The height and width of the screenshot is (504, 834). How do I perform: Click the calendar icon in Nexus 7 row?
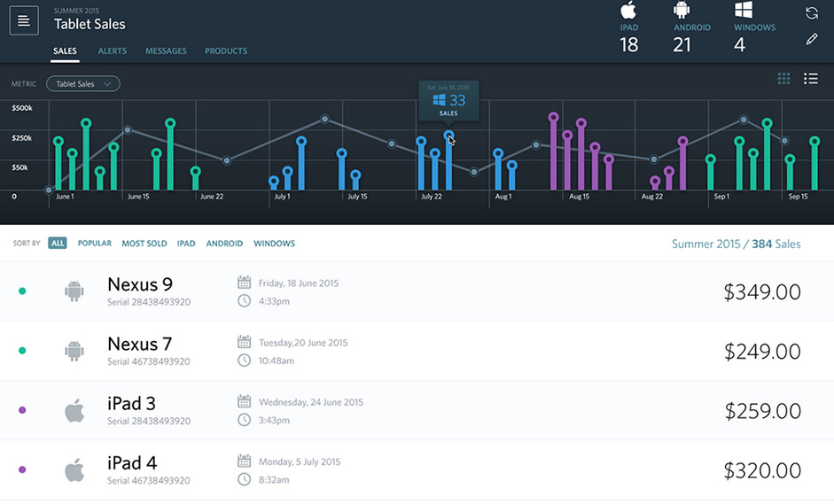[x=244, y=342]
